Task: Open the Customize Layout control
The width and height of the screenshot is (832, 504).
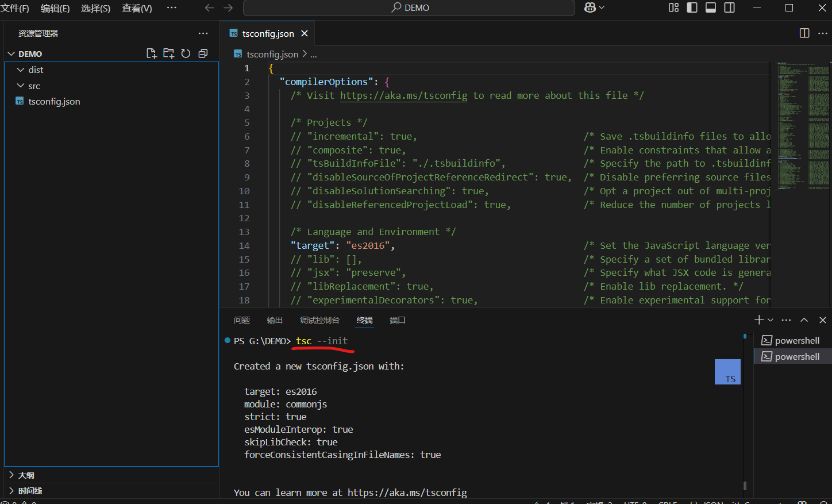Action: click(673, 7)
